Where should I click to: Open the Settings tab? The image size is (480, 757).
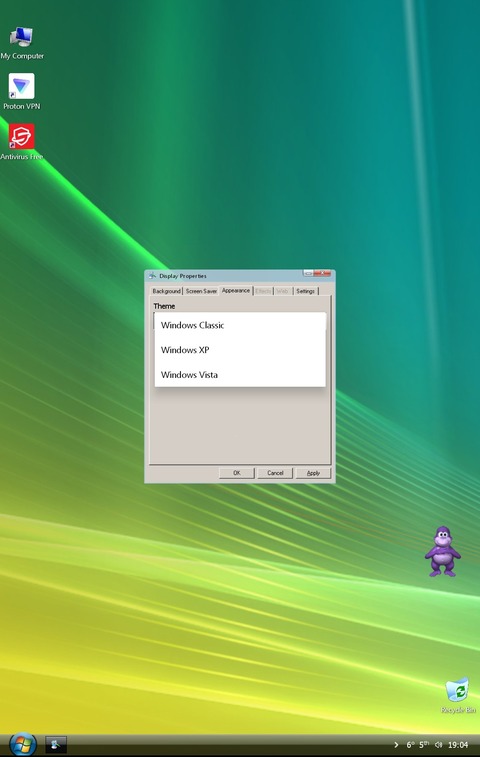point(305,291)
